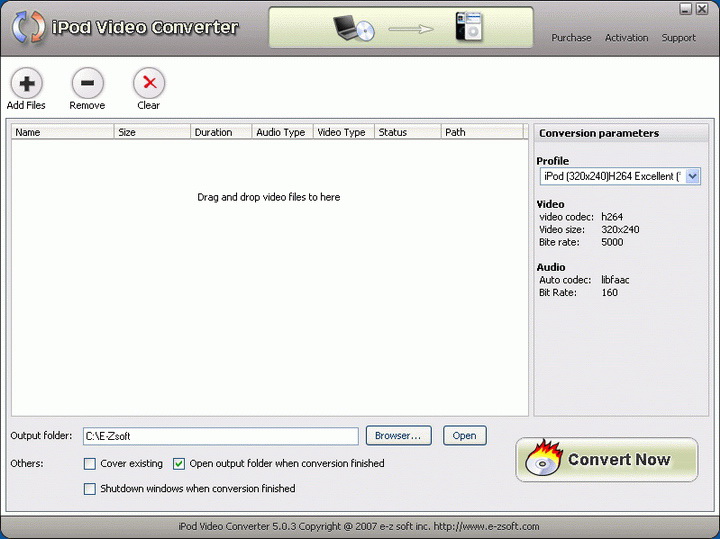This screenshot has height=539, width=720.
Task: Click the iPod Video Converter logo arrows
Action: pos(28,27)
